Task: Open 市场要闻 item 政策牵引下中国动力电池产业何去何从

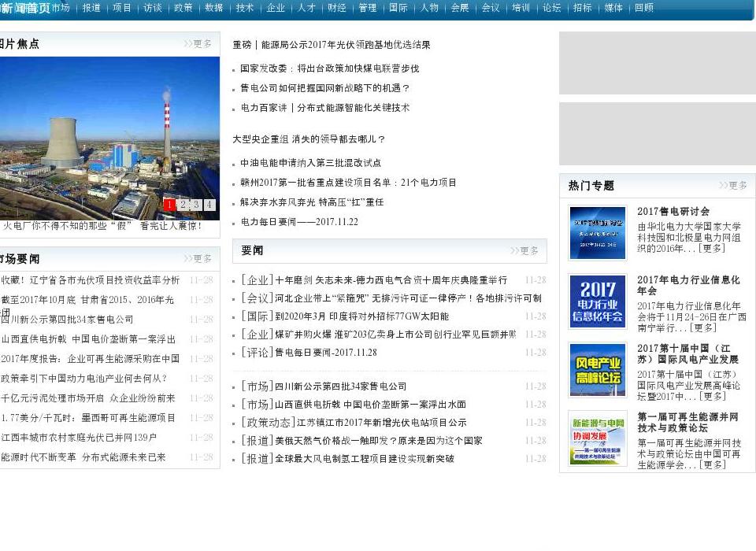Action: tap(84, 379)
